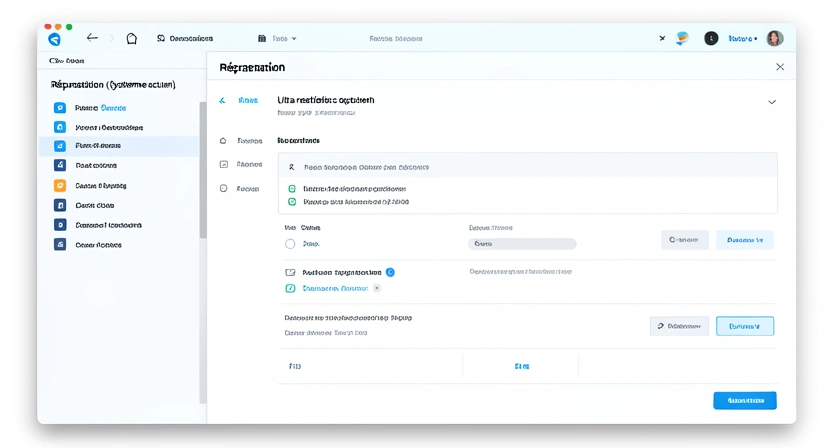Open the blue link next to the green checkbox
This screenshot has height=448, width=832.
[x=335, y=288]
